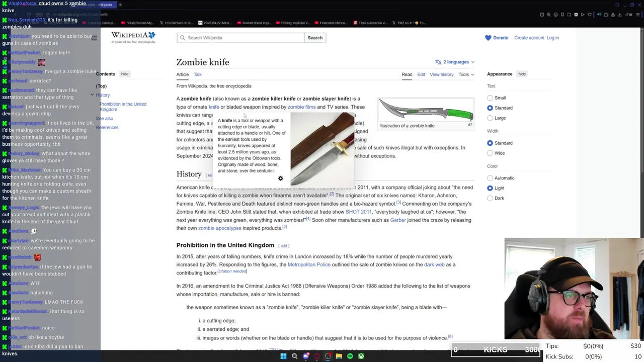This screenshot has width=644, height=362.
Task: Select Standard width option
Action: [x=490, y=143]
